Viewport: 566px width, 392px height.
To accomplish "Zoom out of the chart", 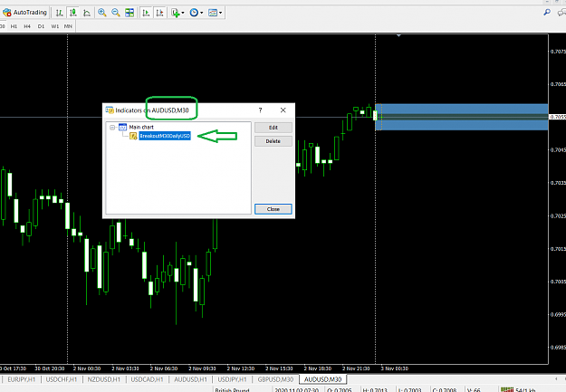I will (116, 13).
